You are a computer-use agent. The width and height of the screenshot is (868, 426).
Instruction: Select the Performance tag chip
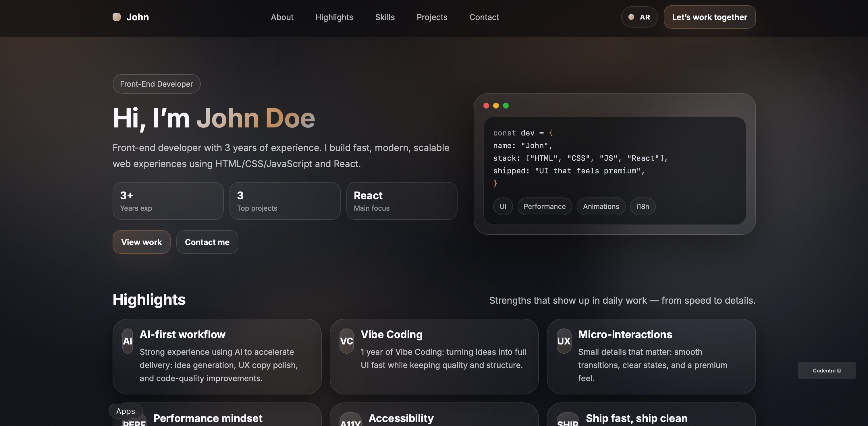pyautogui.click(x=544, y=206)
